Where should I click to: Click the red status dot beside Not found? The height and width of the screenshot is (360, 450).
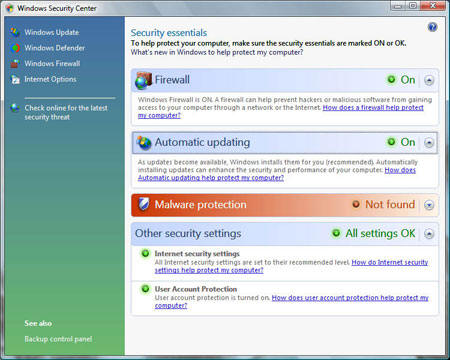click(356, 204)
